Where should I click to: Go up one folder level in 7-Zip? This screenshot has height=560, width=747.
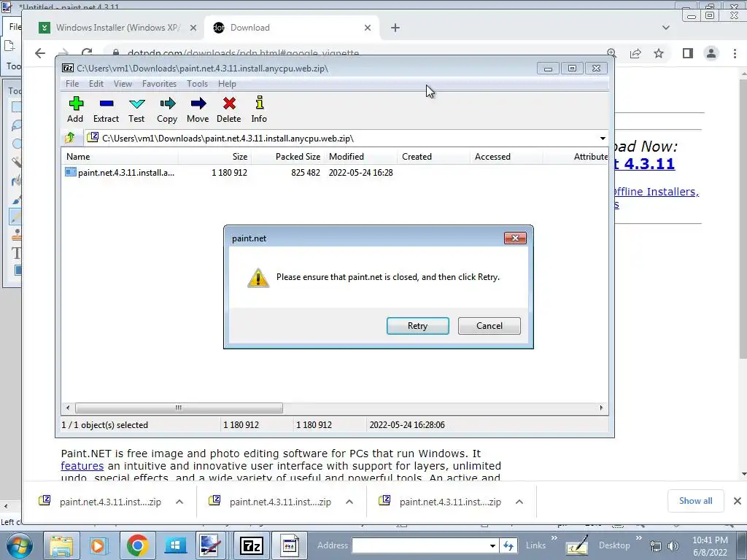[70, 138]
